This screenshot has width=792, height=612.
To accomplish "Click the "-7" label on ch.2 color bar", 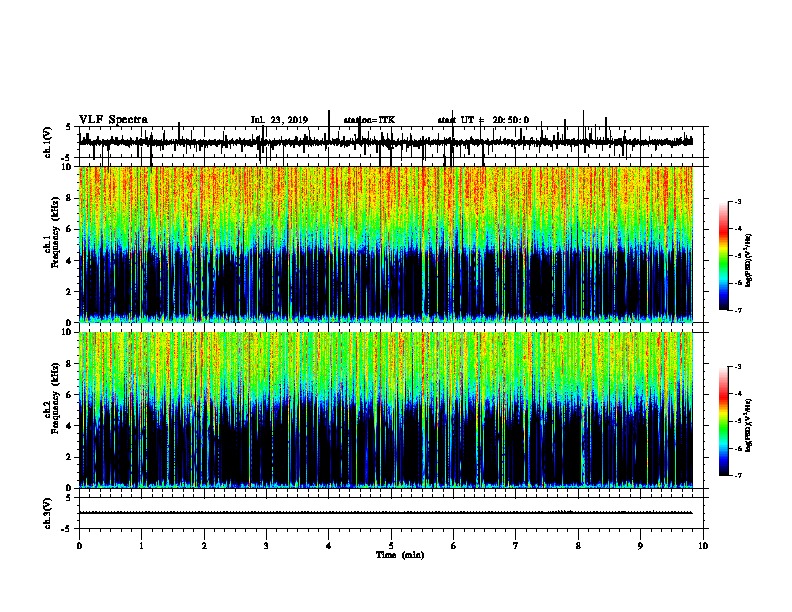I will point(738,475).
